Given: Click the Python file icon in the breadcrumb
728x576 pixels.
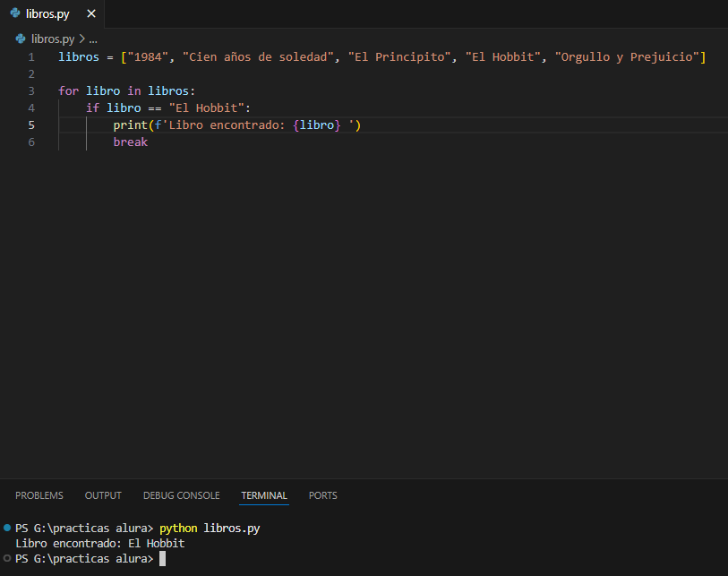Looking at the screenshot, I should click(x=21, y=39).
